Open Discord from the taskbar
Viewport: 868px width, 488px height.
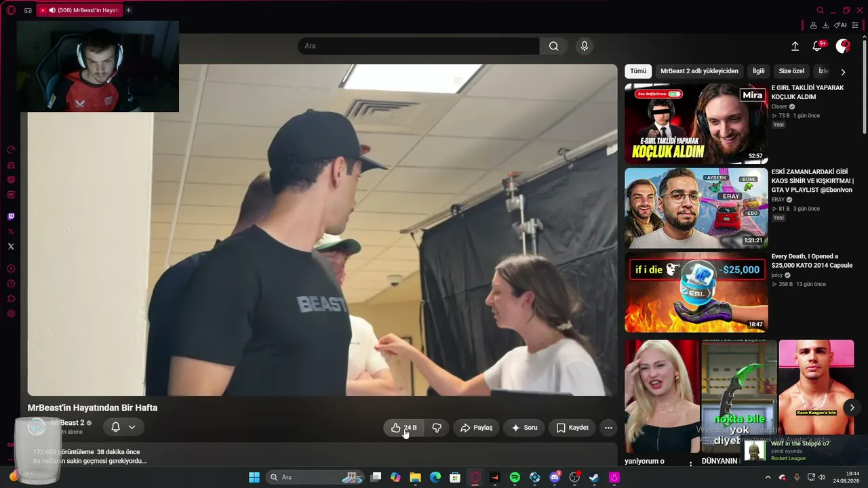click(x=555, y=477)
